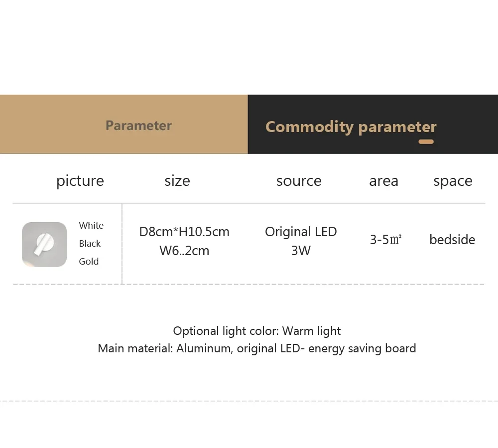Click the 3W wattage value
498x448 pixels.
coord(301,251)
